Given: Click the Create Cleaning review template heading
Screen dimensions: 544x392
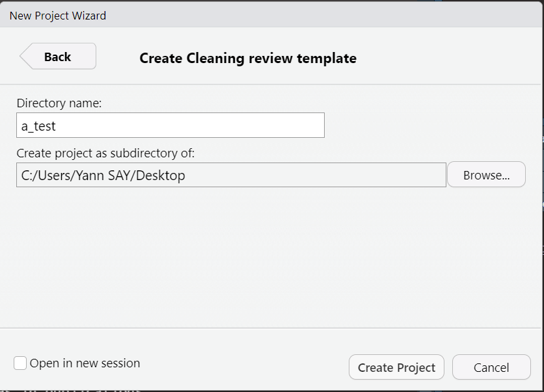Looking at the screenshot, I should (x=248, y=59).
